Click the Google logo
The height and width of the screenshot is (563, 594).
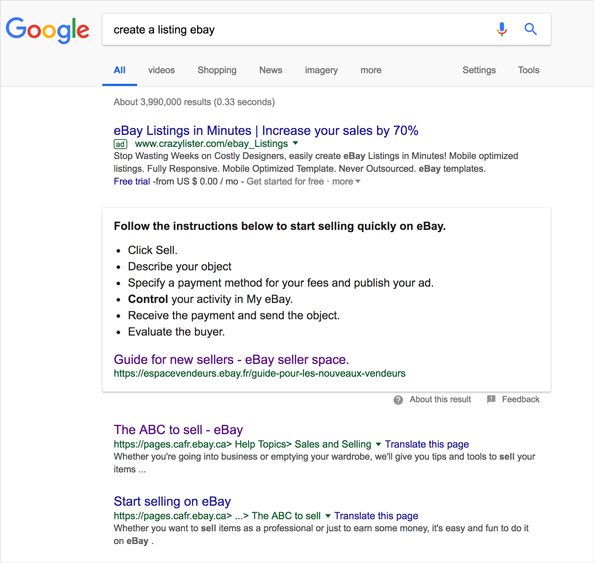pyautogui.click(x=48, y=30)
